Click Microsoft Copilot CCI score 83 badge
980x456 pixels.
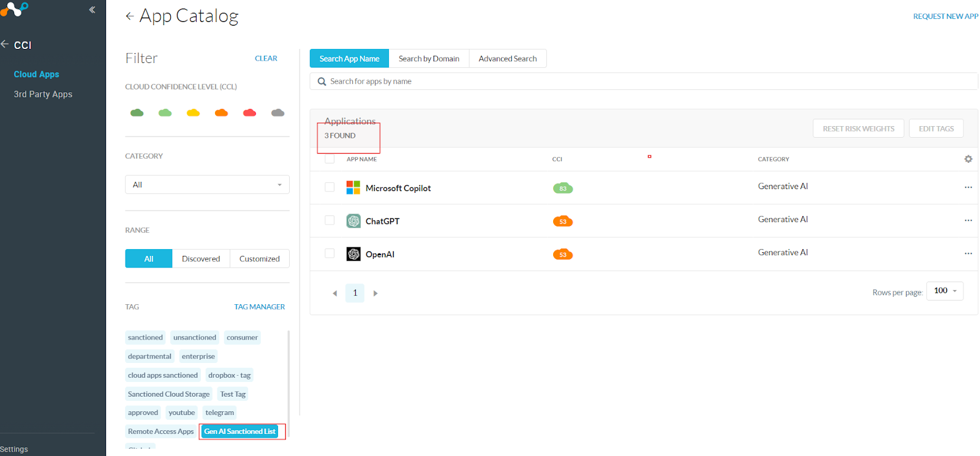[563, 188]
